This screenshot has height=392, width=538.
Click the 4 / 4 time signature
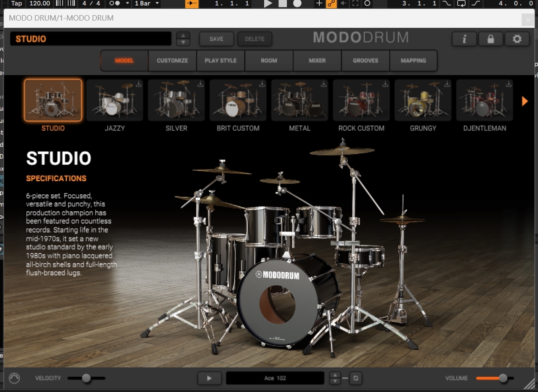tap(91, 3)
